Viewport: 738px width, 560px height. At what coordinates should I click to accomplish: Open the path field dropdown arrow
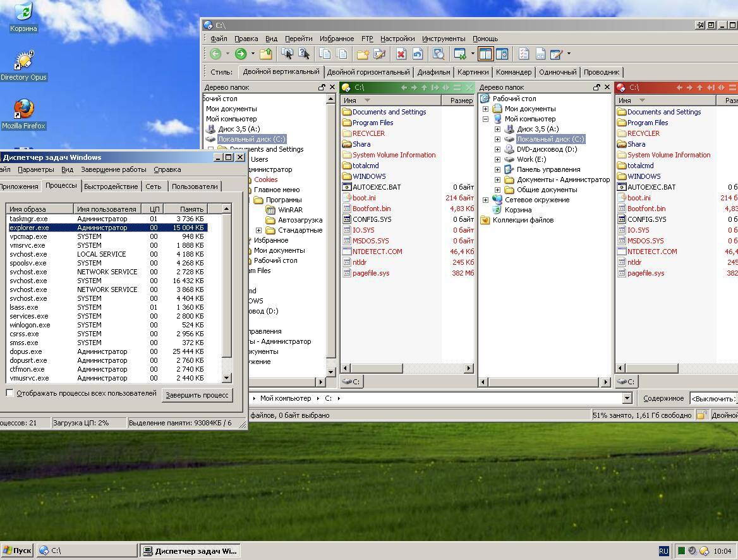click(x=627, y=398)
